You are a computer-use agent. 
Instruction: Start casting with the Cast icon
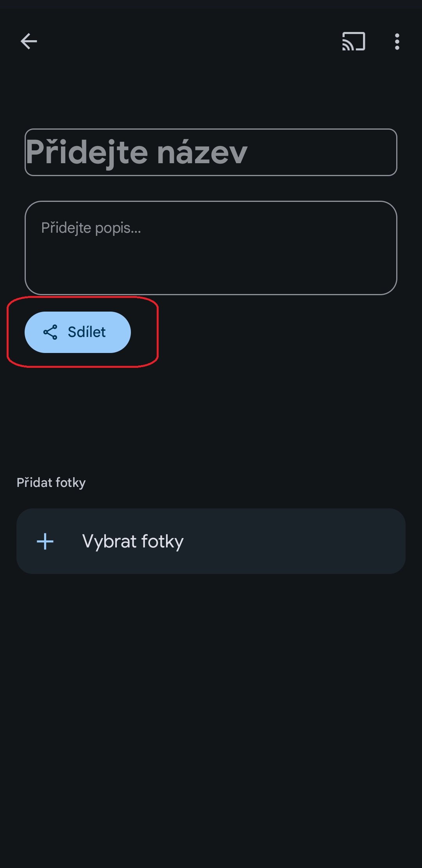click(x=354, y=41)
